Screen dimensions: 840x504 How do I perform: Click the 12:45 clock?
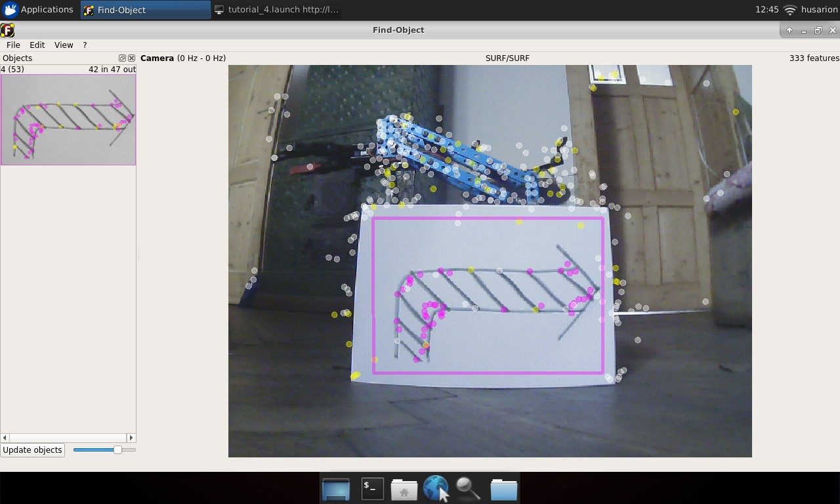click(766, 10)
